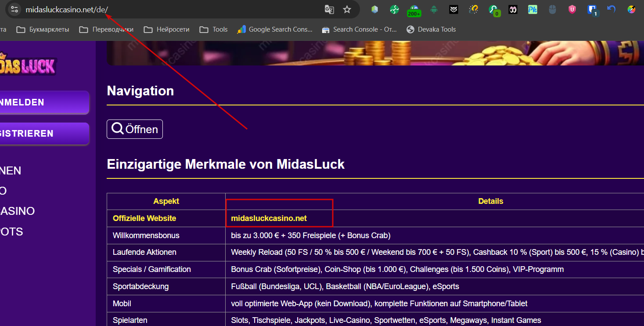This screenshot has width=644, height=326.
Task: Open the green circular checkmark extension
Action: 394,9
